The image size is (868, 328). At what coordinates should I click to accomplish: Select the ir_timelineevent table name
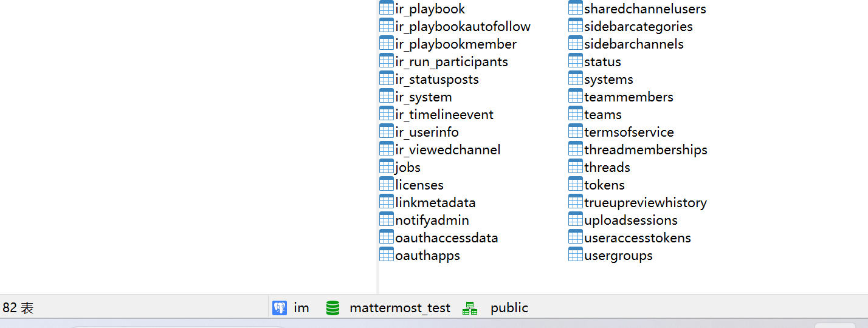444,115
